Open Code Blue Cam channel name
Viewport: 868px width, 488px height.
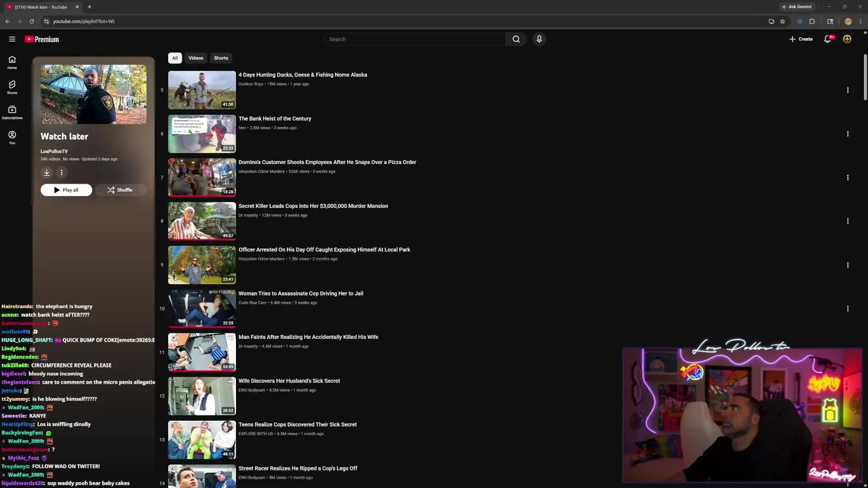(252, 302)
